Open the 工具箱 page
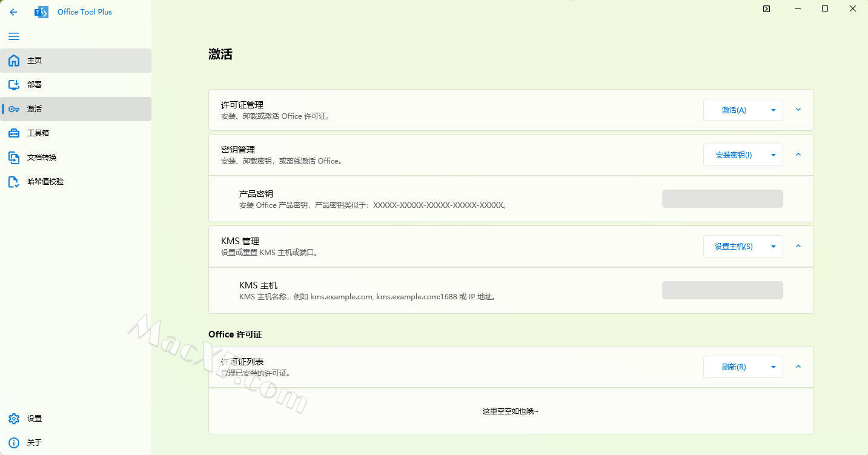Screen dimensions: 868x455 tap(76, 133)
